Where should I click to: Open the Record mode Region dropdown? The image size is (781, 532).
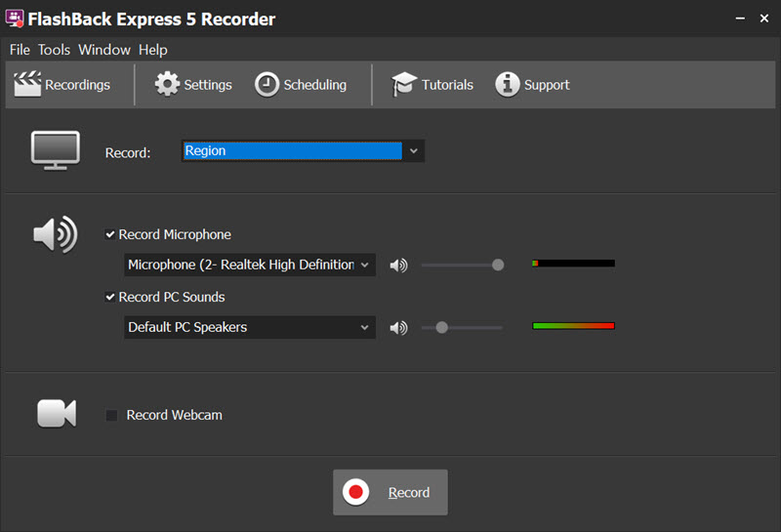point(303,151)
